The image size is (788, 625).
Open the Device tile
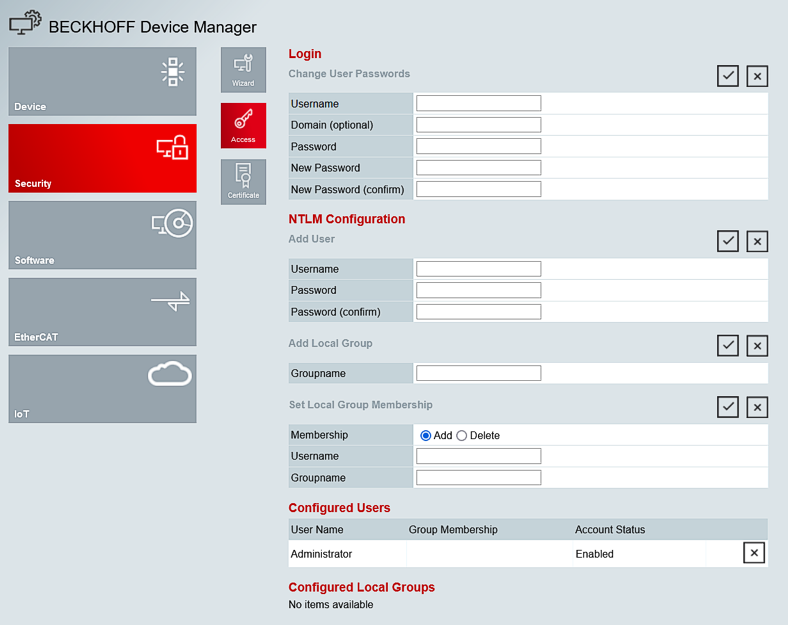103,81
